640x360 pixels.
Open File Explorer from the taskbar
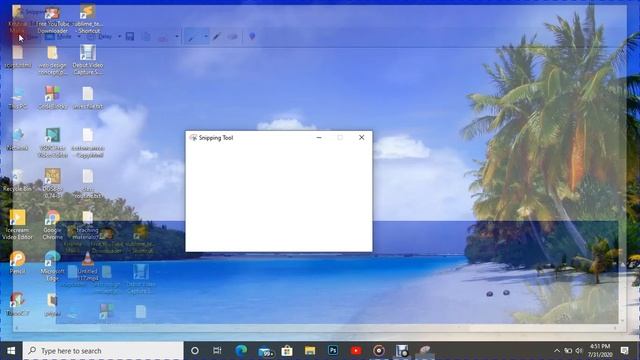[310, 351]
